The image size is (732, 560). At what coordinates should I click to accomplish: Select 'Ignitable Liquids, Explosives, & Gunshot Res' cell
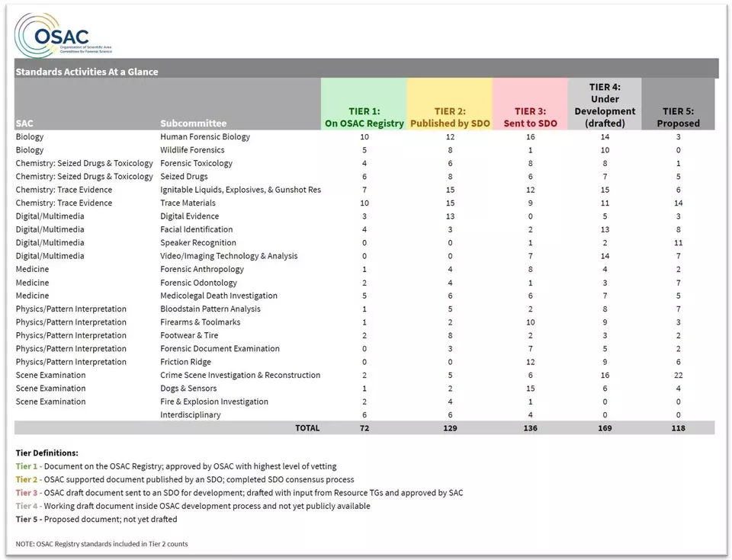[x=240, y=190]
